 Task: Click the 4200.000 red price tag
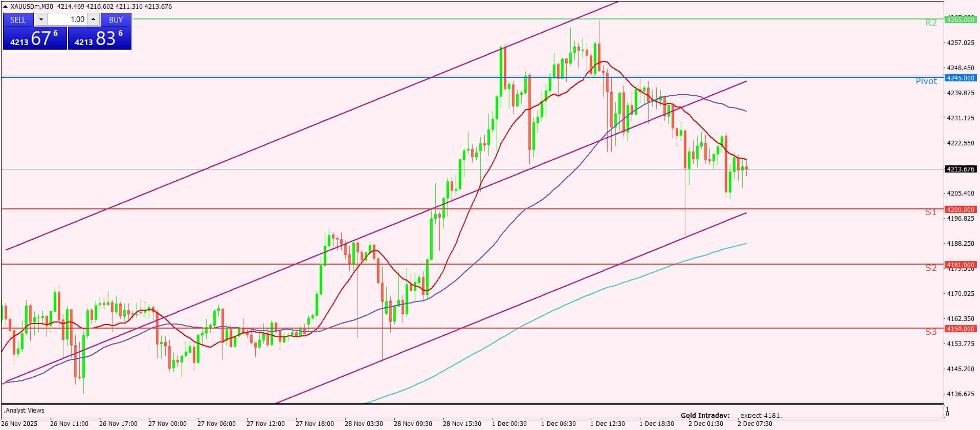click(961, 209)
